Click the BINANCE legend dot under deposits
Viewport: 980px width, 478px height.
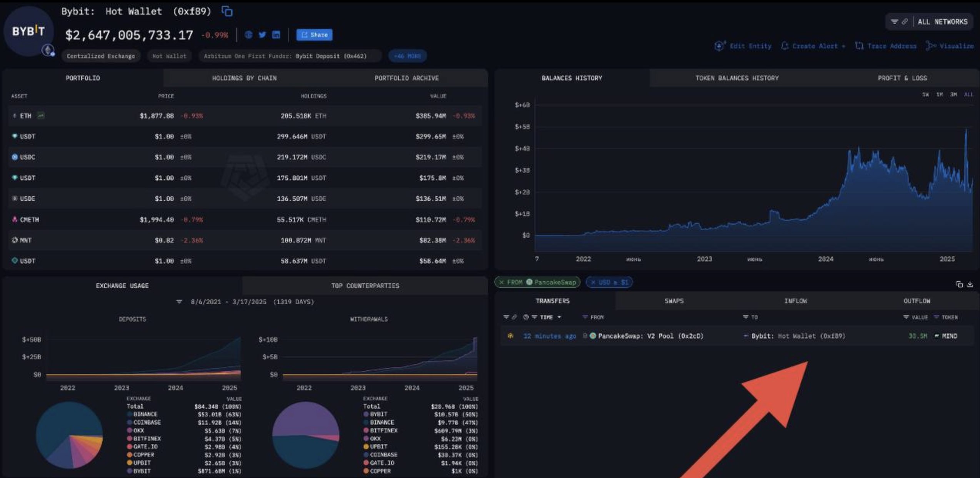(x=130, y=414)
